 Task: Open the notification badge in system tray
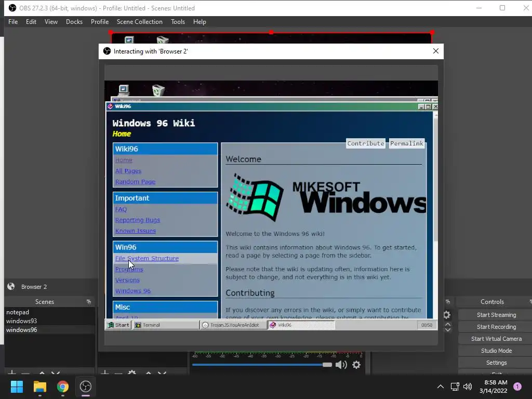tap(517, 387)
